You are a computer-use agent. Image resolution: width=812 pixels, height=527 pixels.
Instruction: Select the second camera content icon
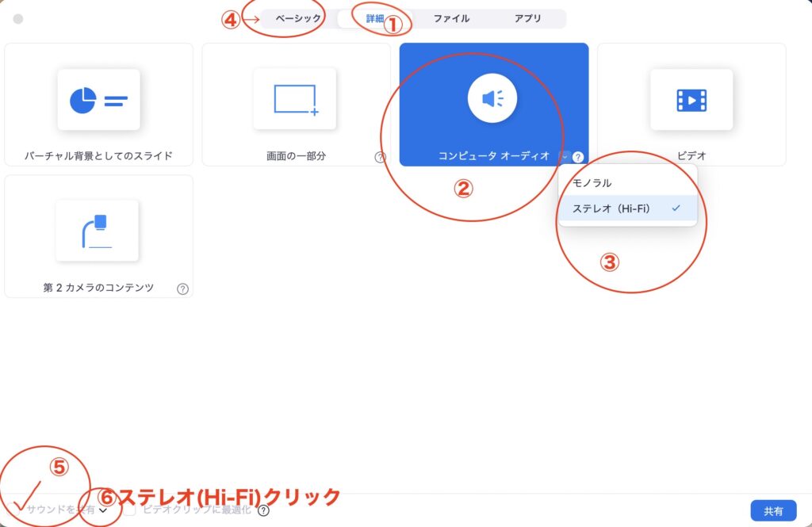(97, 231)
